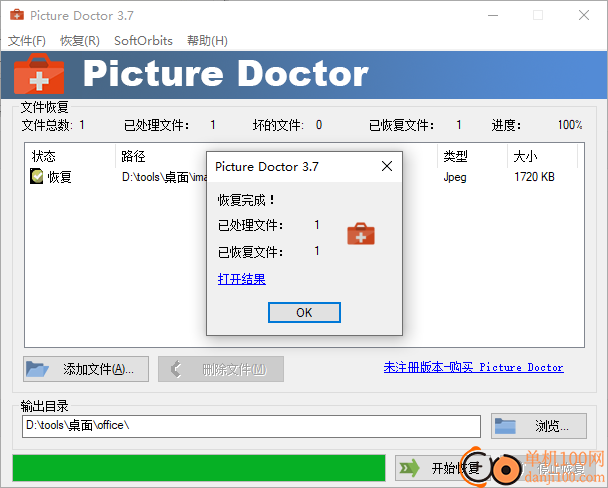The width and height of the screenshot is (608, 488).
Task: Open the 恢复(R) menu
Action: (x=80, y=41)
